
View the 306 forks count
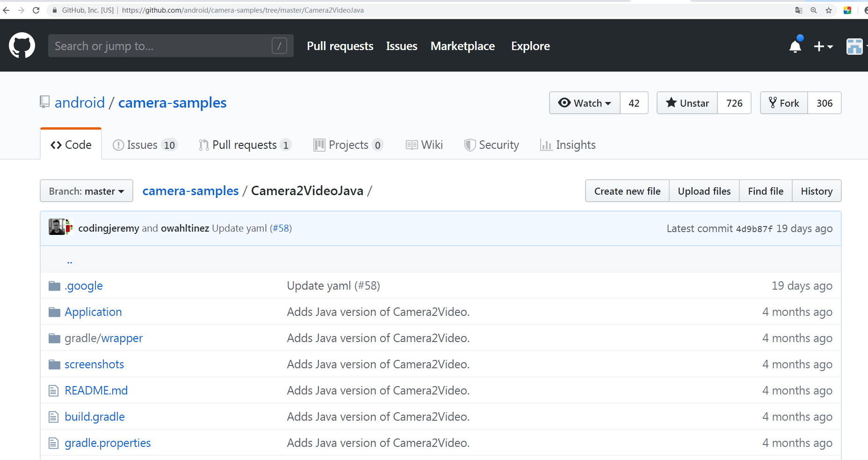[825, 103]
